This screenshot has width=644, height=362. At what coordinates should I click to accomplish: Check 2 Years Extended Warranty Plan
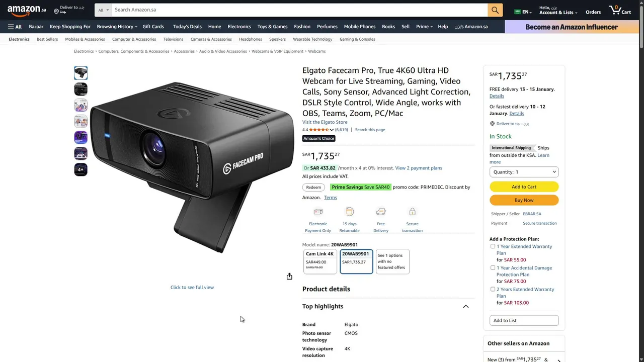coord(493,290)
